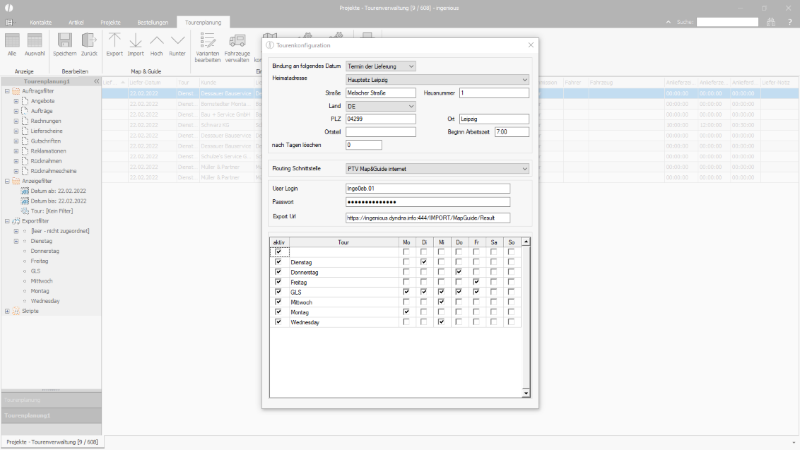Collapse the Auftragsfilter tree node
Image resolution: width=800 pixels, height=450 pixels.
pyautogui.click(x=7, y=91)
